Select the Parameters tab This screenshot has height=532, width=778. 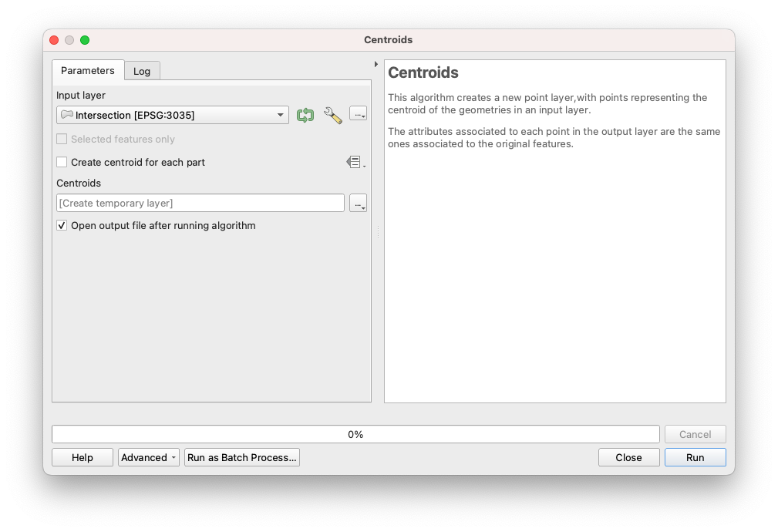87,70
